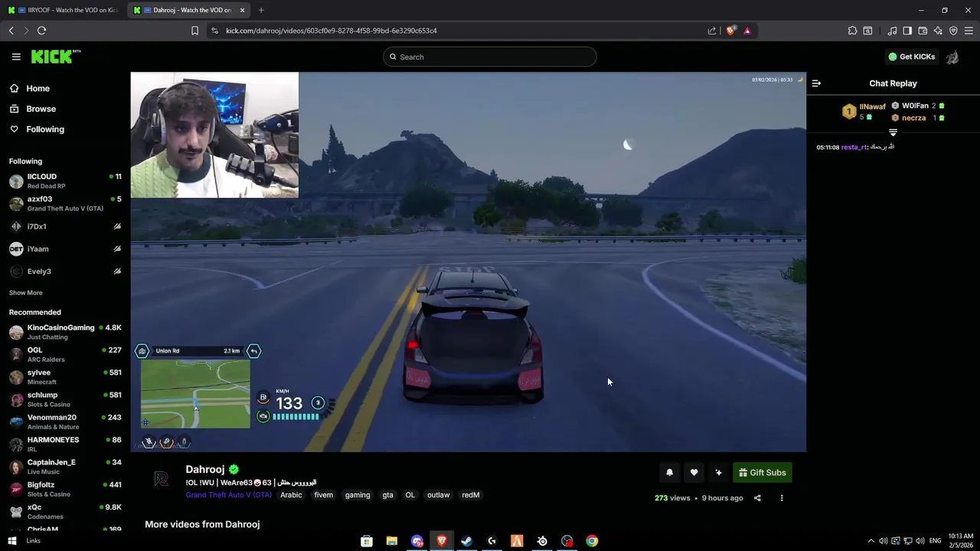Open the Grand Theft Auto V (GTA) category link

[228, 495]
